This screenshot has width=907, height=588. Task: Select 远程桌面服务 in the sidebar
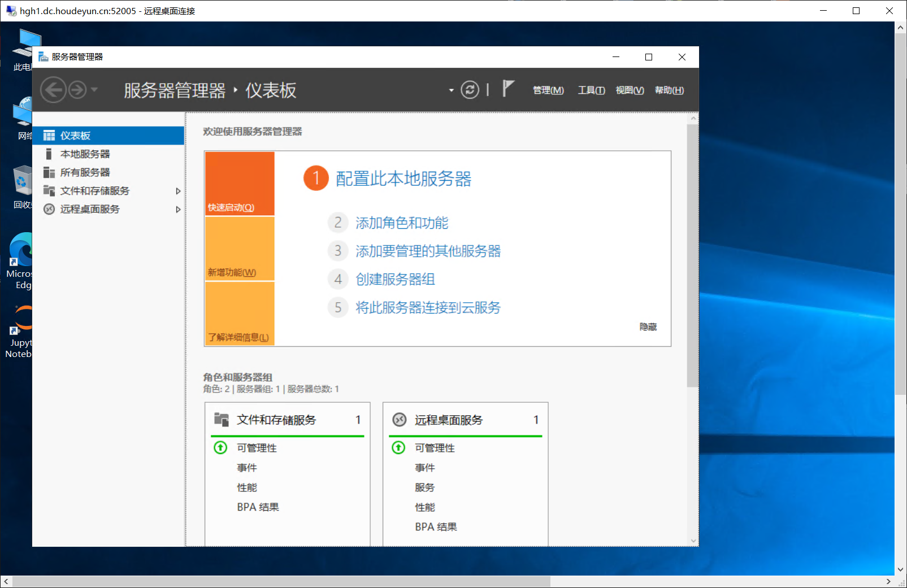[x=109, y=209]
